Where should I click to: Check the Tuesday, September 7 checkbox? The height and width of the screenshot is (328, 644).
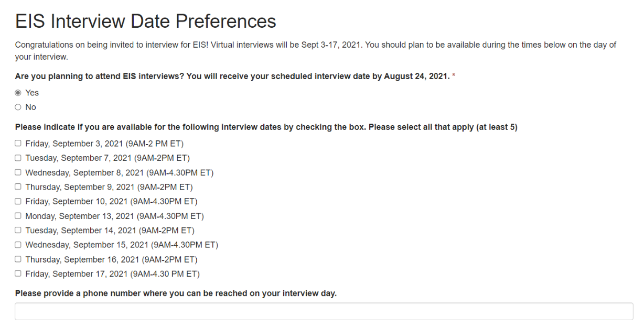[18, 158]
